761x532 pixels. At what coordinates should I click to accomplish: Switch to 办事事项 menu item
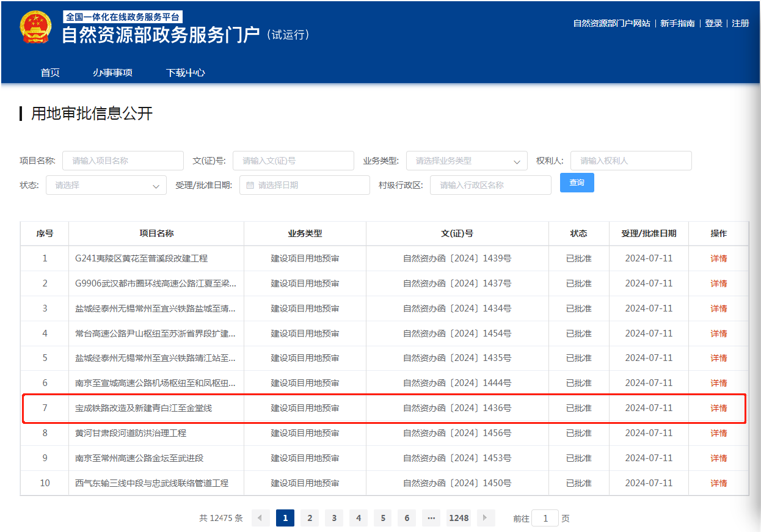(112, 73)
